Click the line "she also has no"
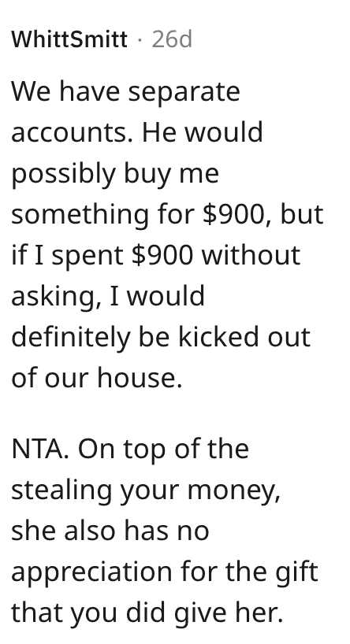Image resolution: width=350 pixels, height=644 pixels. pos(110,531)
